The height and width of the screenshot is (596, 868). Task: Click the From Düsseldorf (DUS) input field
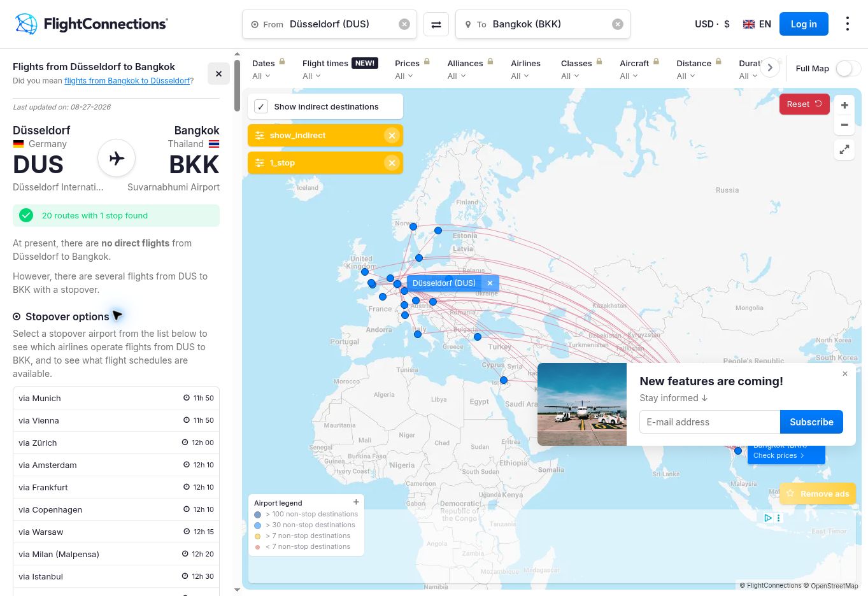tap(329, 24)
